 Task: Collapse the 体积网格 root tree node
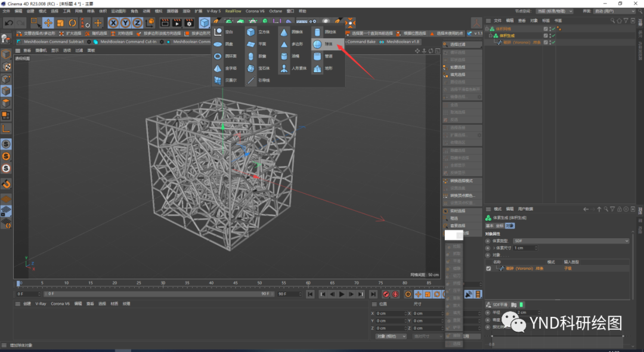point(487,29)
